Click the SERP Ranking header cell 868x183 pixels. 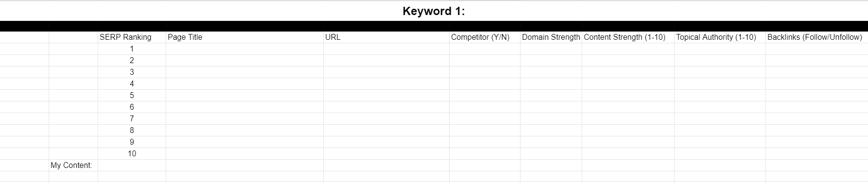click(132, 37)
